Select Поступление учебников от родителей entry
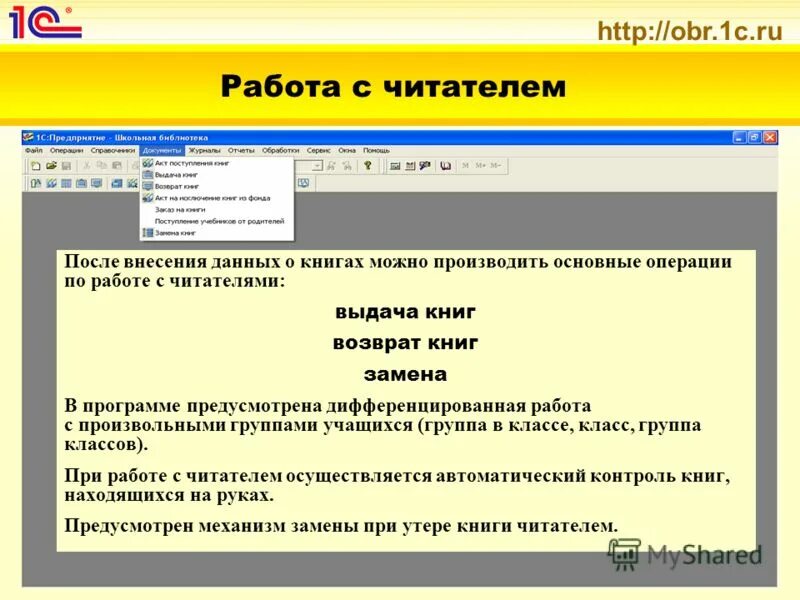Image resolution: width=800 pixels, height=600 pixels. [x=217, y=221]
